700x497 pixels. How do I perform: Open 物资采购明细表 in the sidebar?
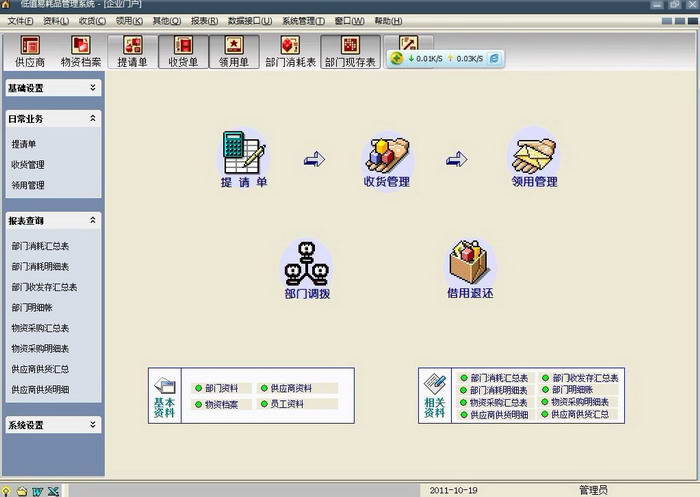[x=40, y=349]
